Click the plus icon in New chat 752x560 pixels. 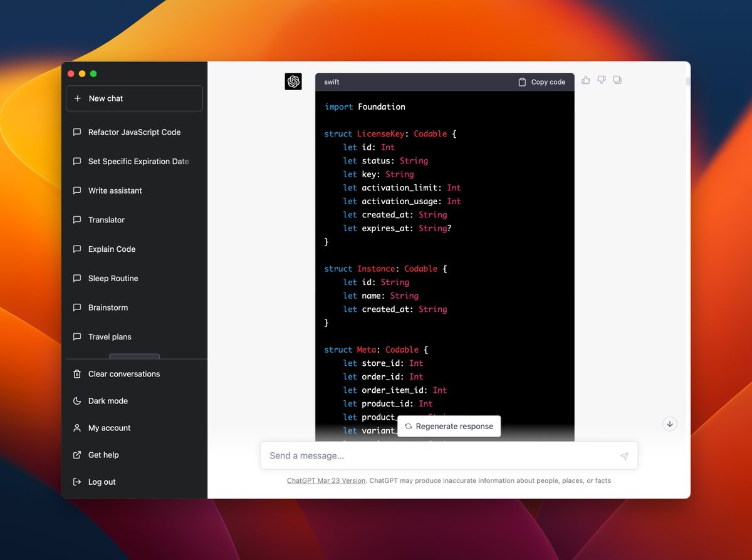click(x=78, y=98)
